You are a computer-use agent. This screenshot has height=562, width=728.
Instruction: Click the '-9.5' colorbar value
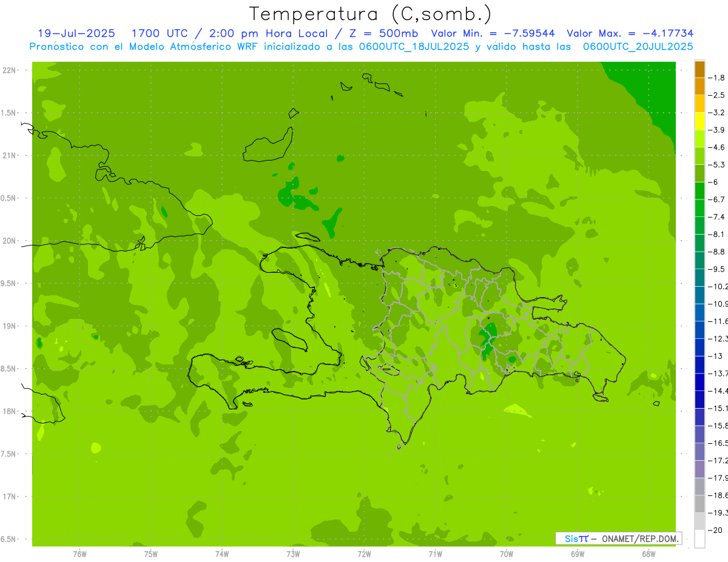click(718, 269)
